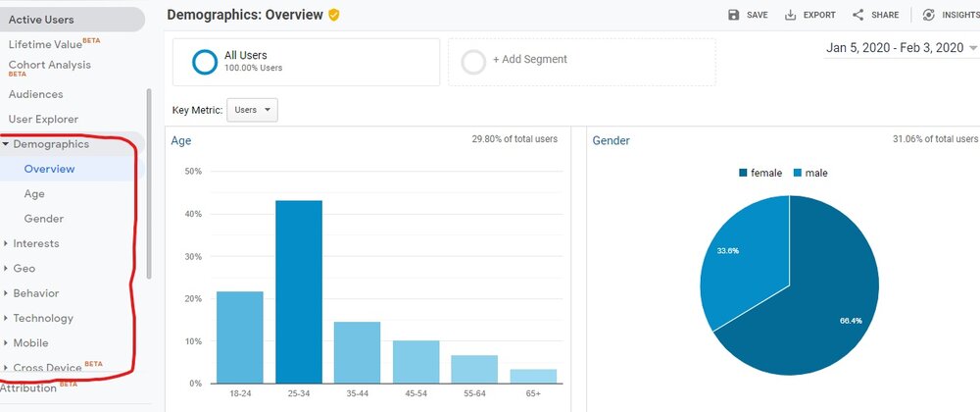980x412 pixels.
Task: Click the EXPORT button label
Action: (x=819, y=15)
